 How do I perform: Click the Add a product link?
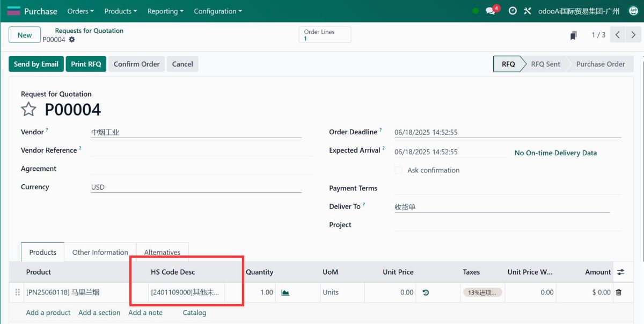[48, 312]
